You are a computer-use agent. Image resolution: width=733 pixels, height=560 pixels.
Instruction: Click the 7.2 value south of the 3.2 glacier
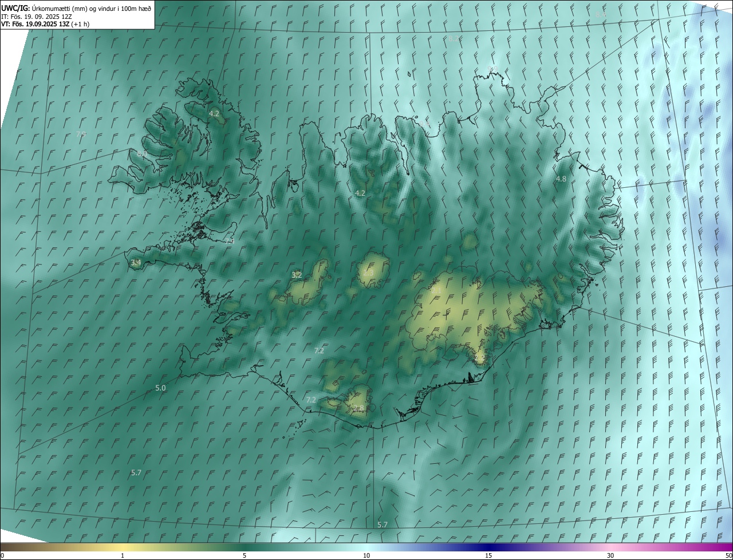[319, 351]
